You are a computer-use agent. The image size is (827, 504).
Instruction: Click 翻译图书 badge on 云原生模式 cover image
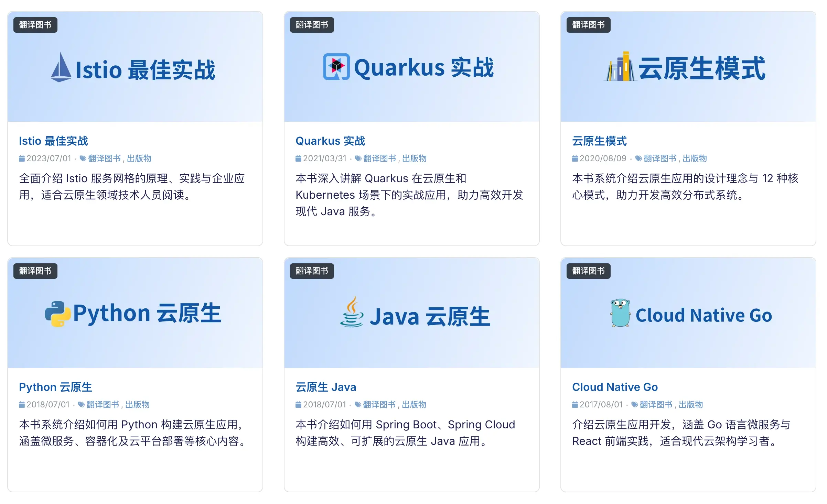(x=589, y=25)
